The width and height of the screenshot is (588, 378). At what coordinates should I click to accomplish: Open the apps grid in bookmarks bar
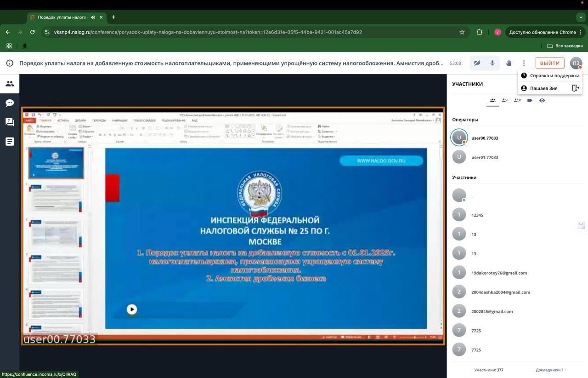pyautogui.click(x=9, y=46)
